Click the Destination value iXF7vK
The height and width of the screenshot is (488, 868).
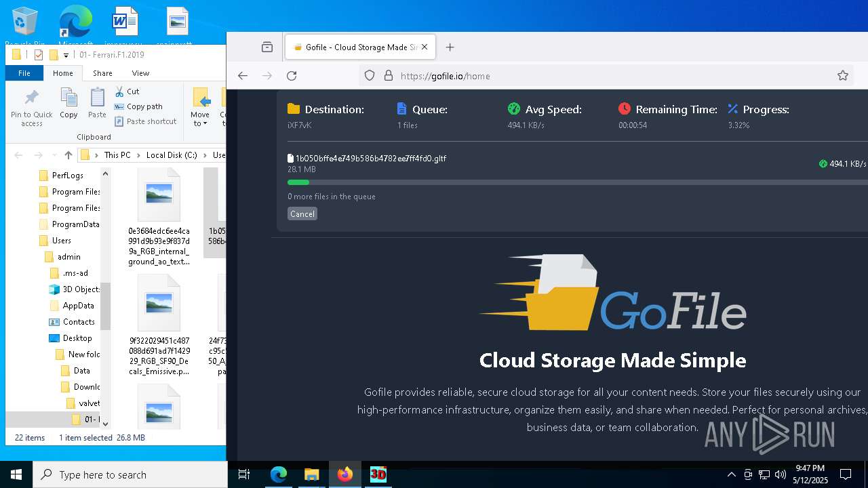[x=300, y=125]
